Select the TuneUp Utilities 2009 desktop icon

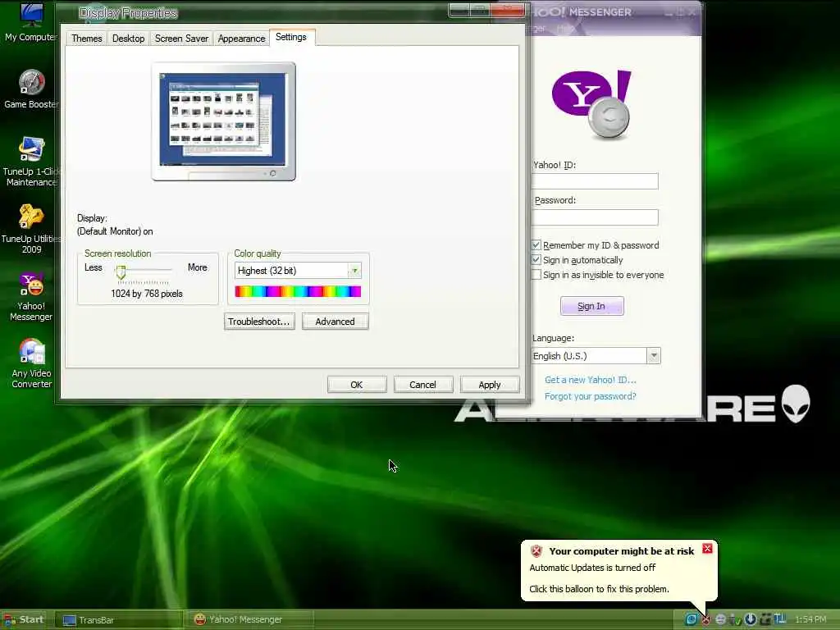point(31,229)
